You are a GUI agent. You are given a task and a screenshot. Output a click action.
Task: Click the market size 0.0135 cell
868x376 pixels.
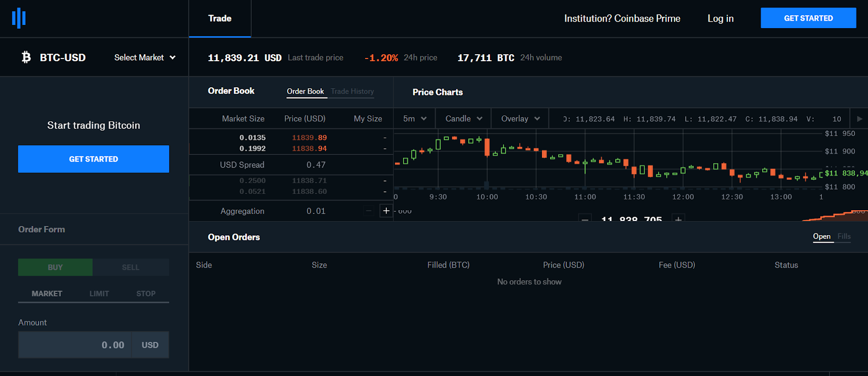click(253, 138)
